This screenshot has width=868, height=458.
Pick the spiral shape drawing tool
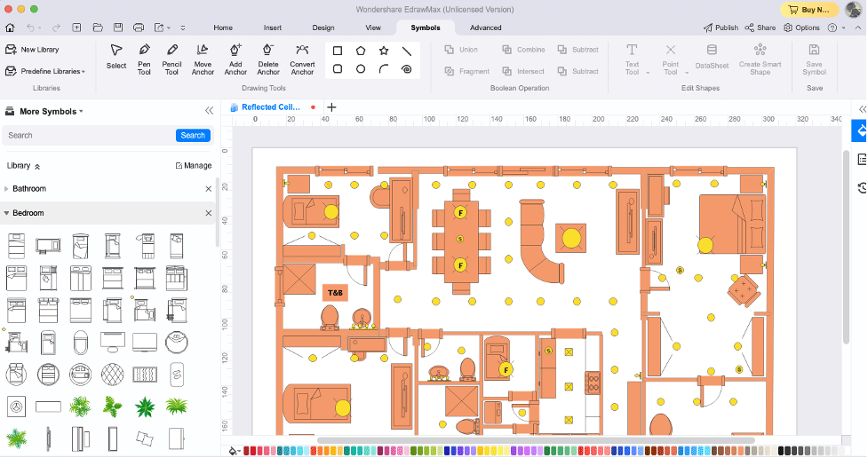click(406, 69)
